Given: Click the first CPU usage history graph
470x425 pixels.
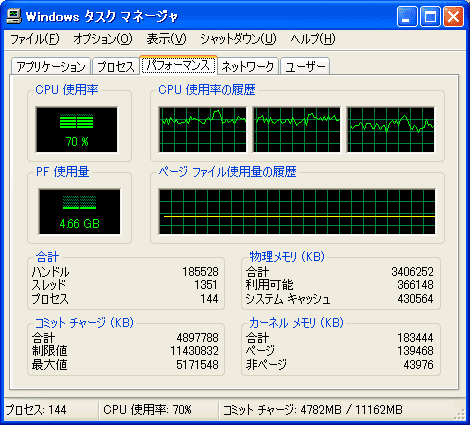Looking at the screenshot, I should click(x=203, y=130).
